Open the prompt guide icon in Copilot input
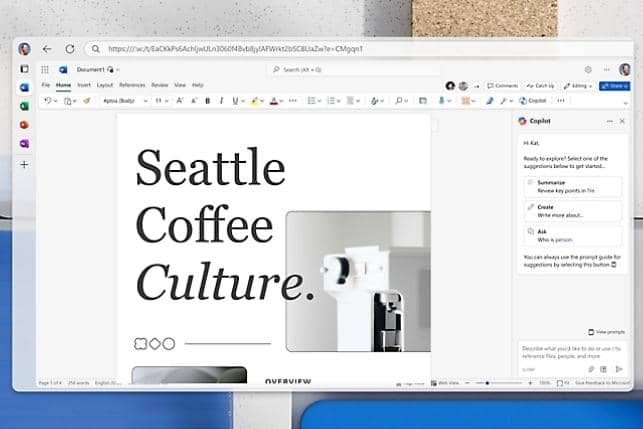The width and height of the screenshot is (643, 429). 604,369
